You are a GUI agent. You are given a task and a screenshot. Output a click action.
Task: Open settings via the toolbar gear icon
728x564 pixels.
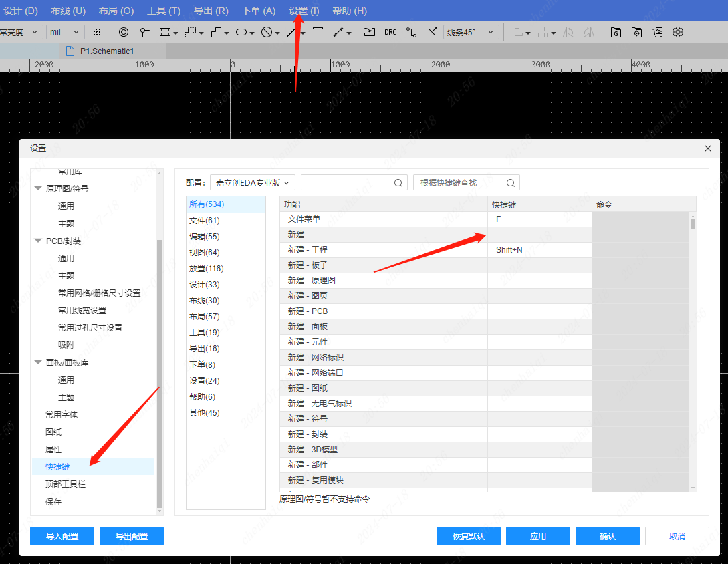click(x=678, y=32)
